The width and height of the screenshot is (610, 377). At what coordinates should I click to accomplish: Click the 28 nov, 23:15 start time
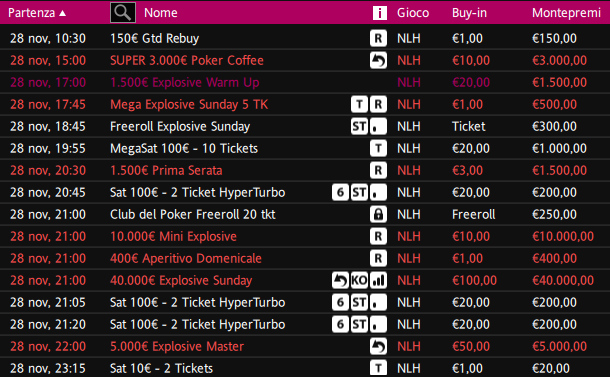47,368
